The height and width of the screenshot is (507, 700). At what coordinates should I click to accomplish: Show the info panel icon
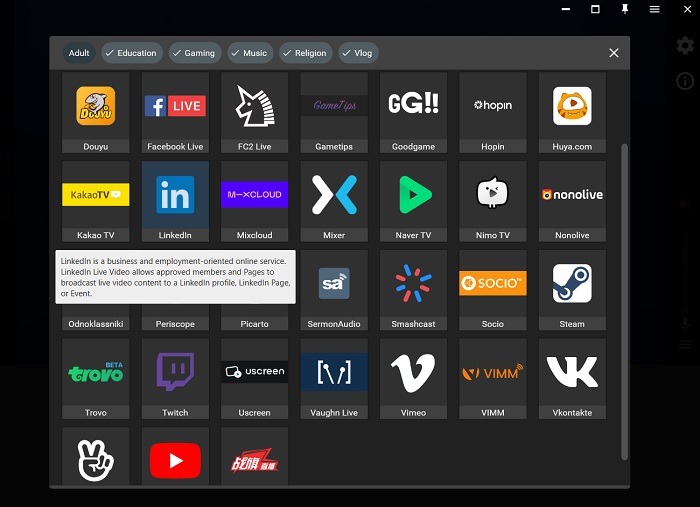685,81
